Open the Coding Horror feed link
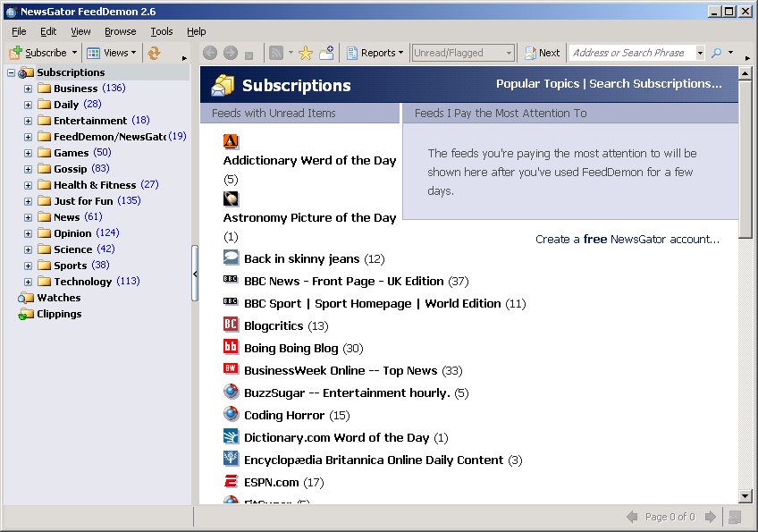 (284, 416)
